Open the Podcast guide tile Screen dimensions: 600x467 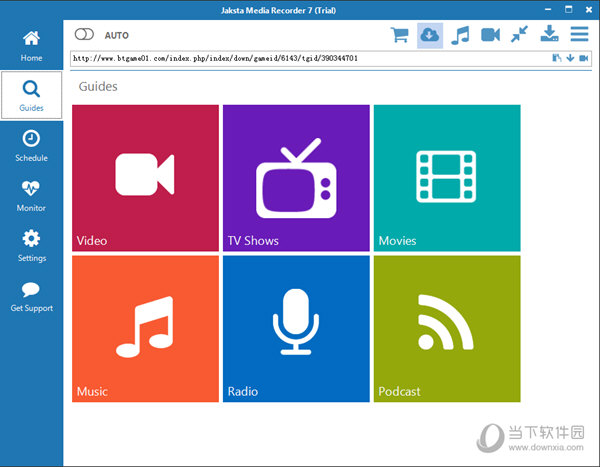447,329
